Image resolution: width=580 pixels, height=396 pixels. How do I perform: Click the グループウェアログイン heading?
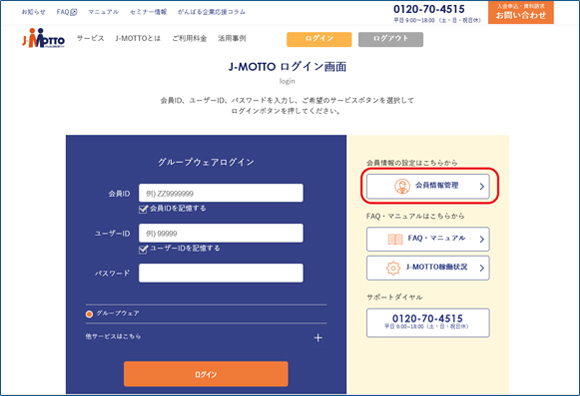(206, 162)
